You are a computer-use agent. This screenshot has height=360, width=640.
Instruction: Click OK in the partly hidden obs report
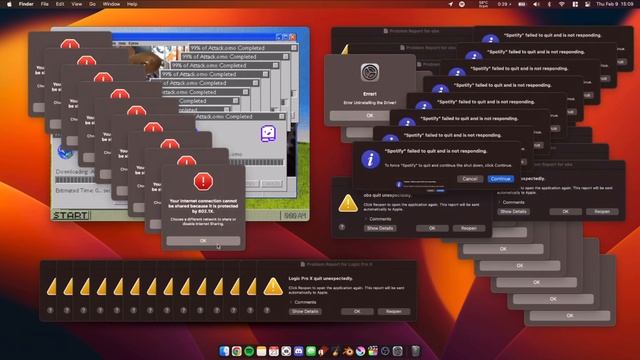[565, 211]
